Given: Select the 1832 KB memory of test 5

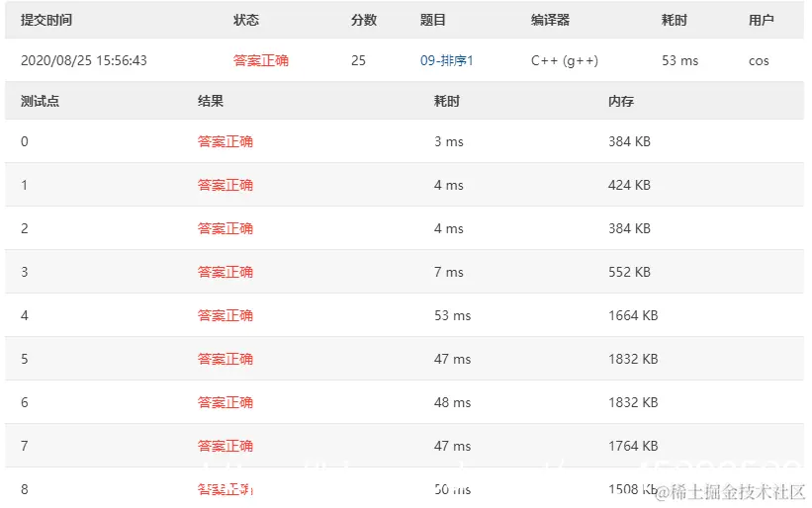Looking at the screenshot, I should tap(633, 359).
